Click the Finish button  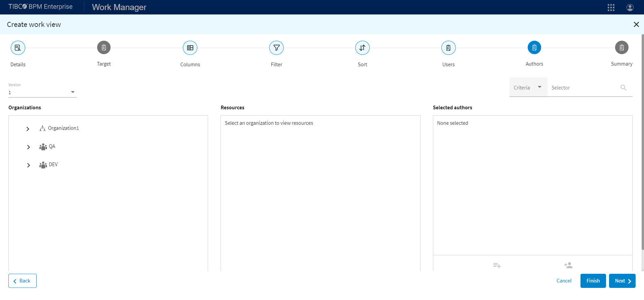tap(593, 281)
